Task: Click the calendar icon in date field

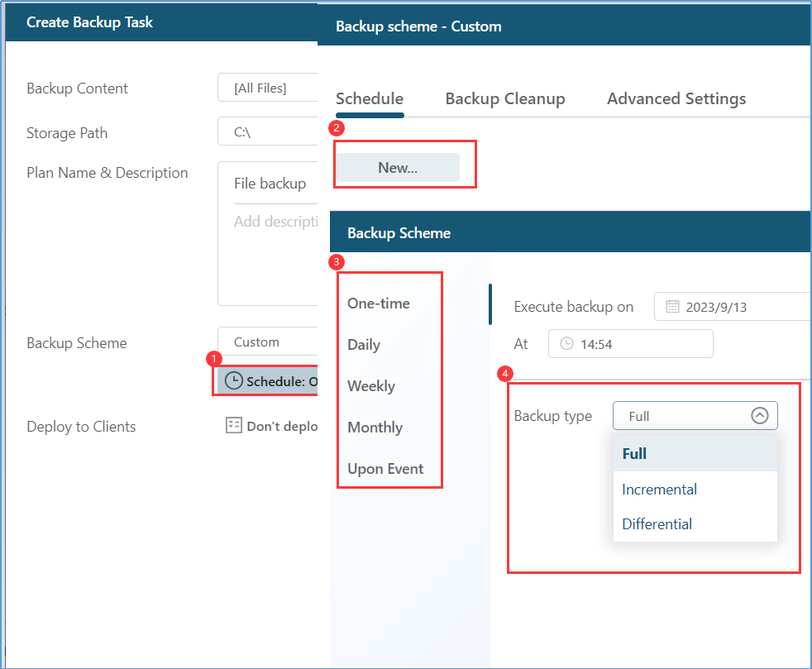Action: point(672,307)
